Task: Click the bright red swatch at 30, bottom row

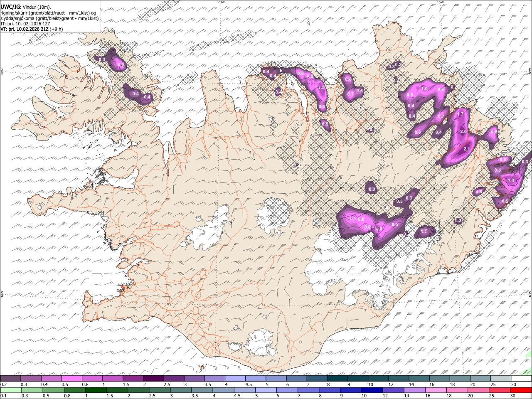Action: (521, 390)
